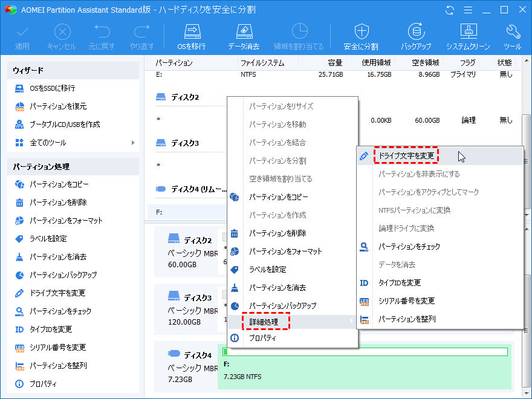This screenshot has height=399, width=532.
Task: Click the 状態 column header
Action: pyautogui.click(x=505, y=63)
